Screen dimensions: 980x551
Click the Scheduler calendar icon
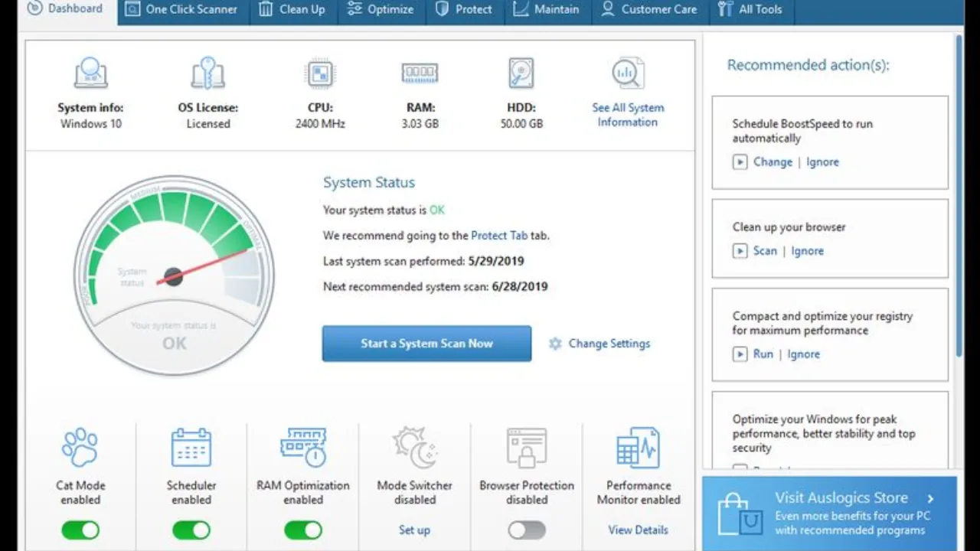pyautogui.click(x=191, y=448)
